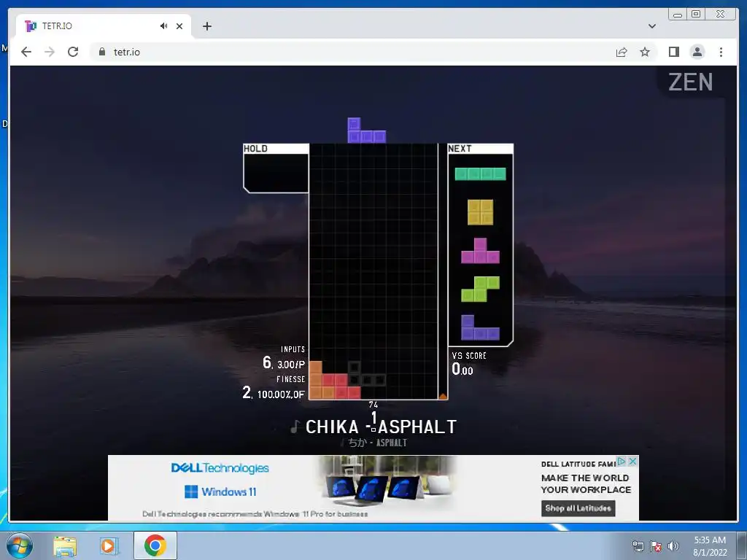
Task: Click the VS SCORE value 0.00
Action: (462, 369)
